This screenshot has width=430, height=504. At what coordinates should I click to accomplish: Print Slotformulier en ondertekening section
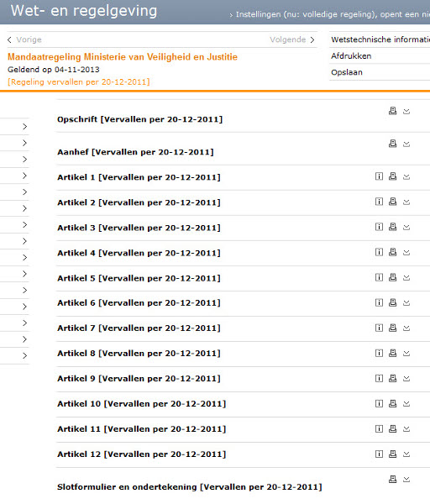392,479
